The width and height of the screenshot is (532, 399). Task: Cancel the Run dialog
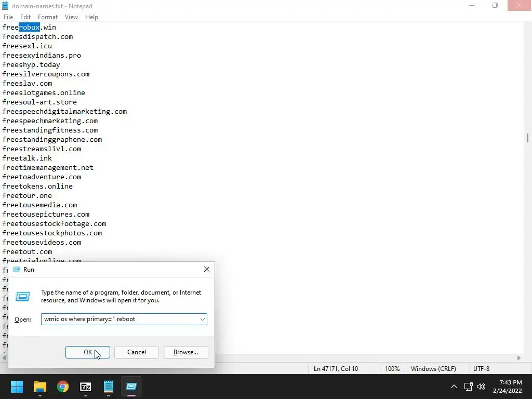(x=137, y=352)
